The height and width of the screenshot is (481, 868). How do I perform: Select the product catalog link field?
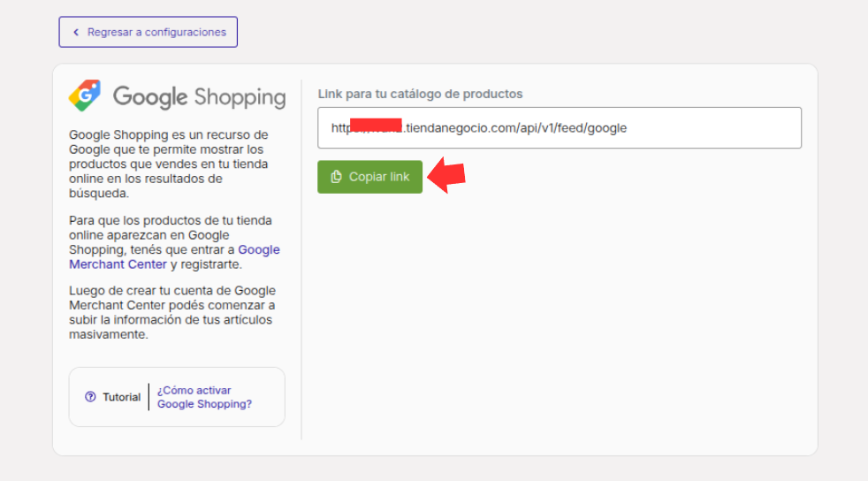pyautogui.click(x=560, y=128)
